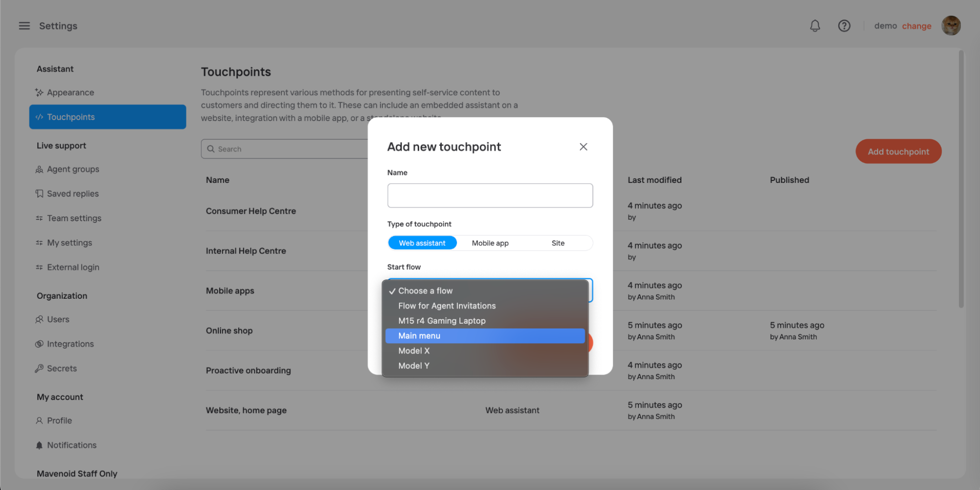Click the touchpoint Name input field
The image size is (980, 490).
[490, 196]
